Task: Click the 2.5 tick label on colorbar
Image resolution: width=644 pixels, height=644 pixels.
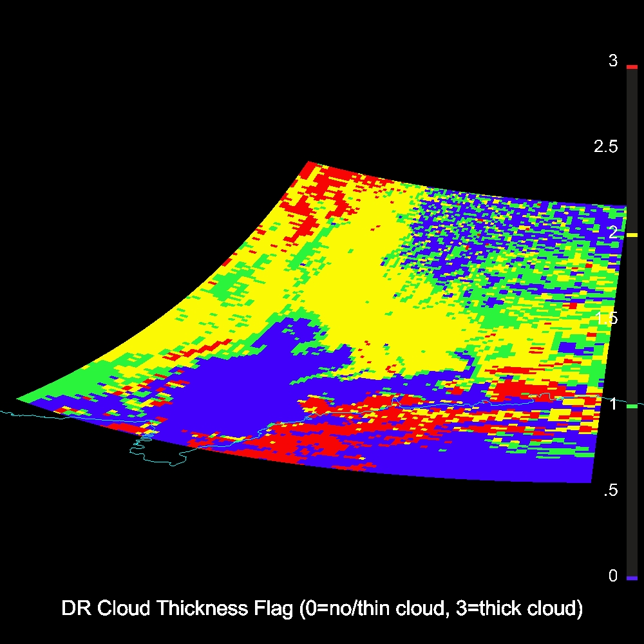Action: (605, 147)
